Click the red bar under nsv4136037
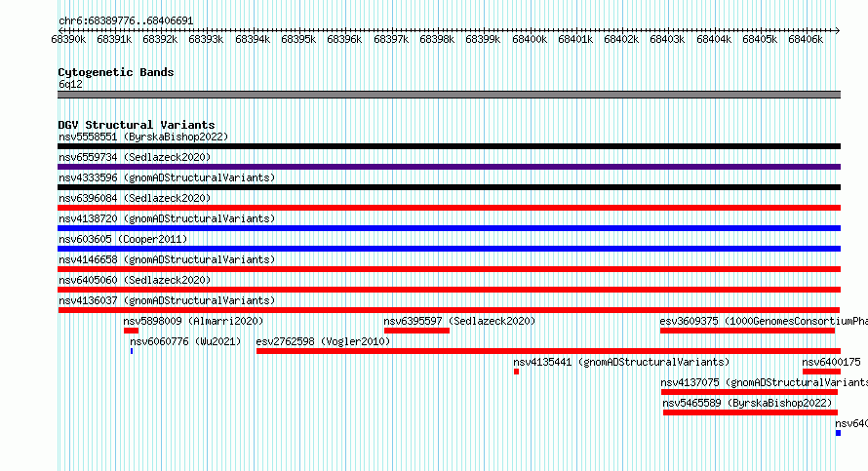 click(x=449, y=310)
